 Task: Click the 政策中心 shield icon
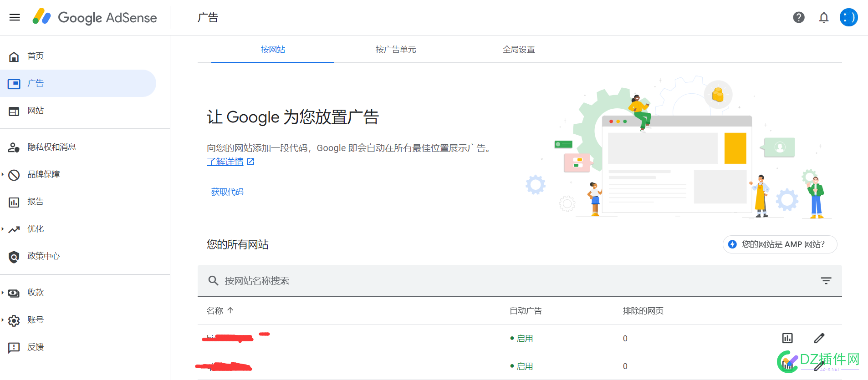tap(14, 257)
